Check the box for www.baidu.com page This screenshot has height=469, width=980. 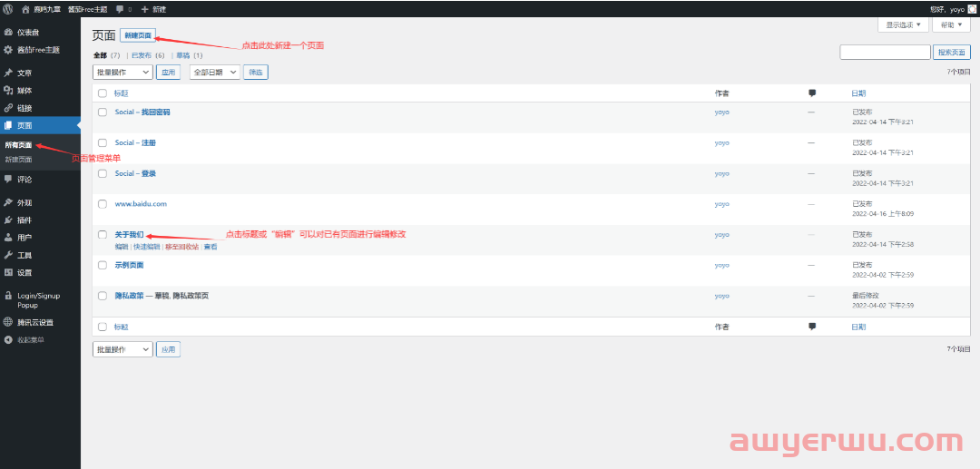point(103,204)
